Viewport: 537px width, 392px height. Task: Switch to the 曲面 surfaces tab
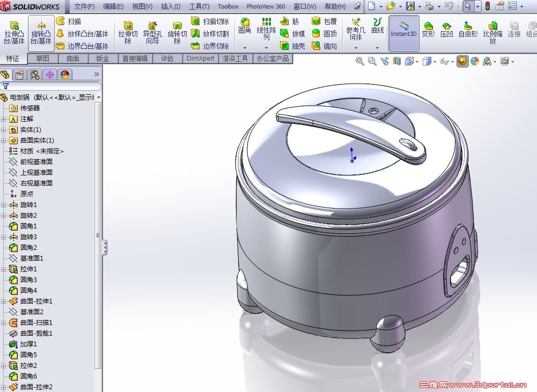73,58
